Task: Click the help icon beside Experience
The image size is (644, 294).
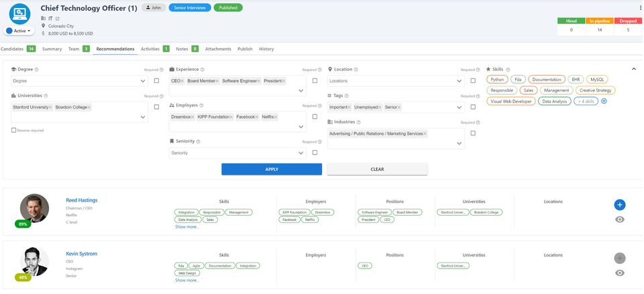Action: tap(202, 70)
